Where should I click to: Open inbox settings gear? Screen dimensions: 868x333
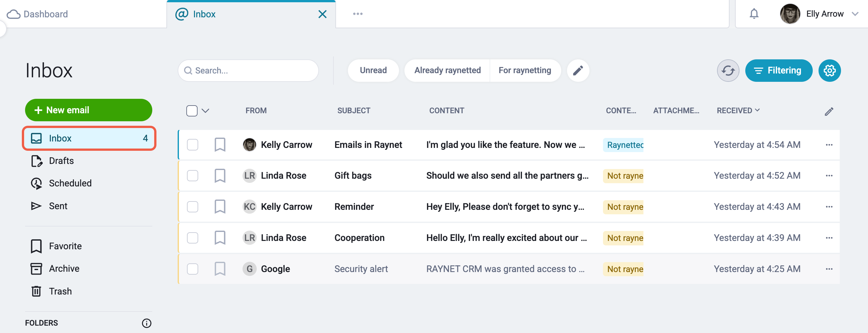tap(829, 71)
